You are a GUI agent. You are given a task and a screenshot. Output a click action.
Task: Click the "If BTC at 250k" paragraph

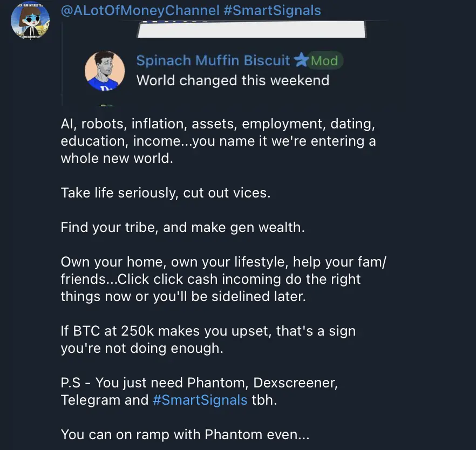(x=208, y=339)
